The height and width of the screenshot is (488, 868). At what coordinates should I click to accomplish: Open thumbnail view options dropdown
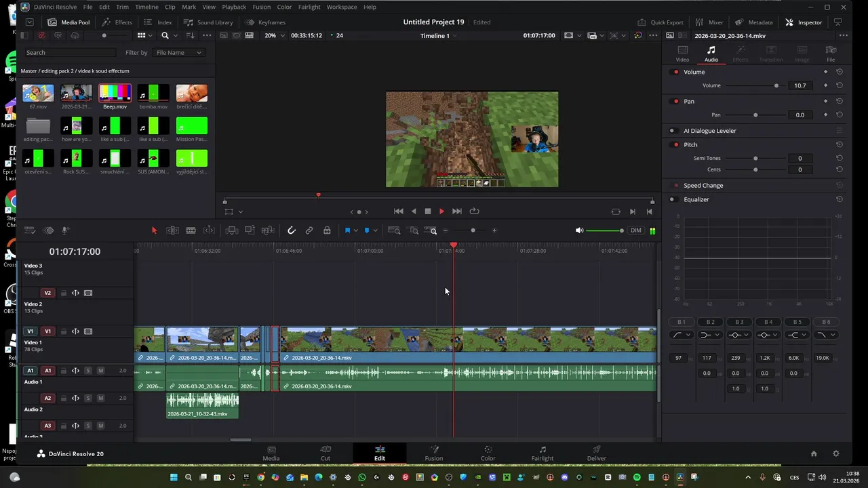click(150, 35)
